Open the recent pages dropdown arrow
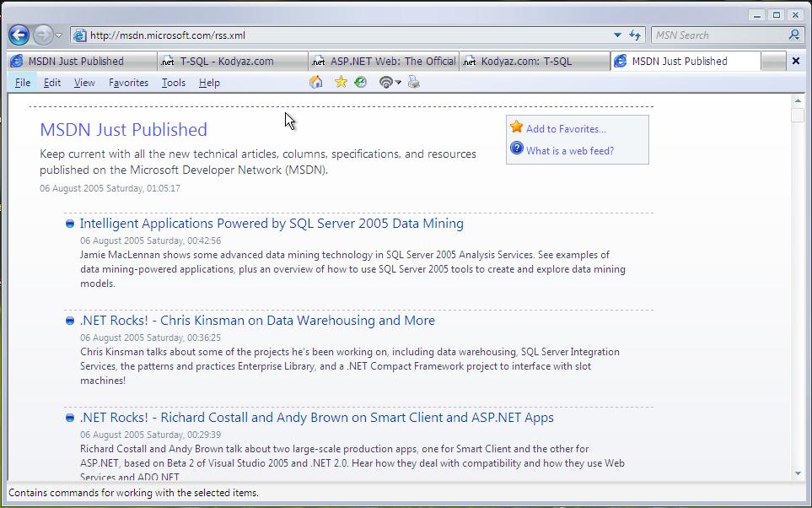The height and width of the screenshot is (508, 812). [59, 35]
